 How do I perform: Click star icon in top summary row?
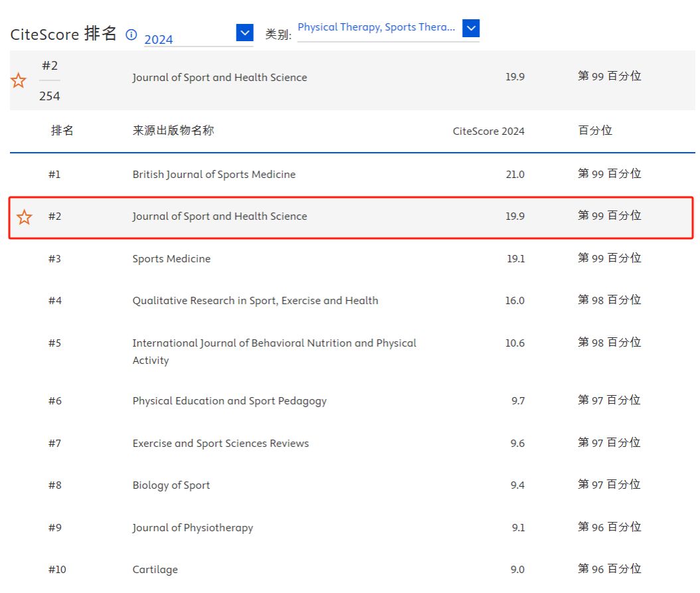(19, 81)
